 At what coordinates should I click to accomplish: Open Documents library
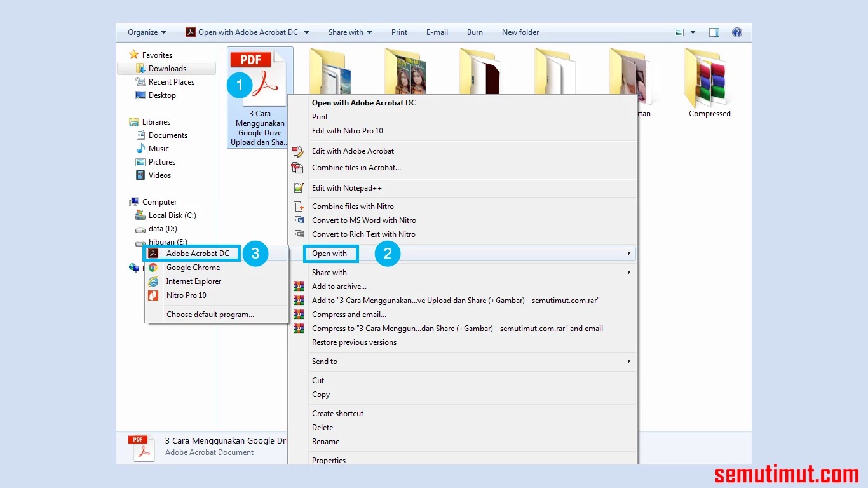click(x=166, y=135)
